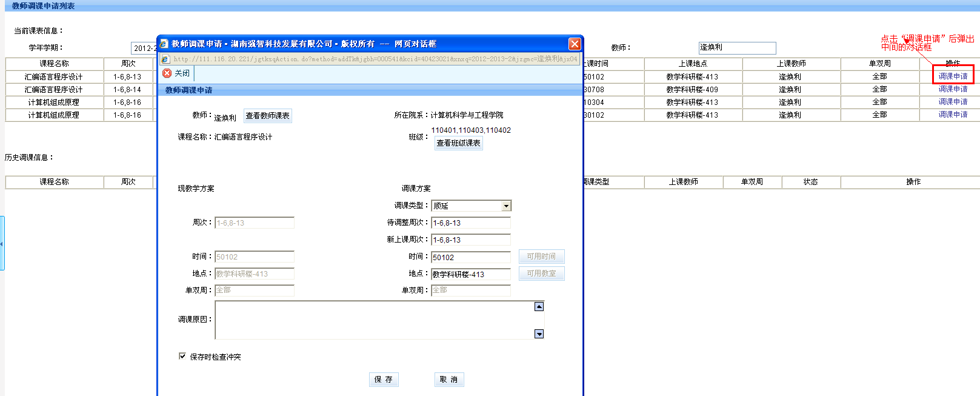Click the IE page icon in address bar
The height and width of the screenshot is (396, 980).
[165, 59]
